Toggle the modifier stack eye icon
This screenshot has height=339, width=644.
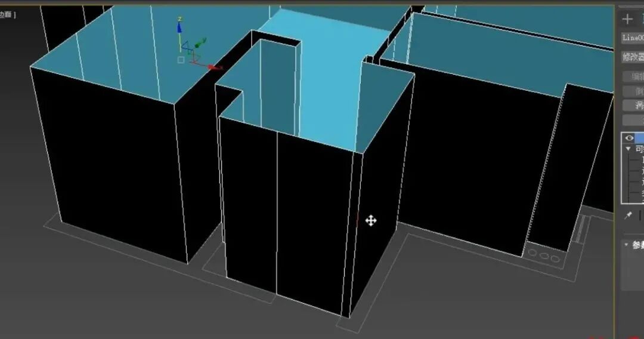pos(629,138)
